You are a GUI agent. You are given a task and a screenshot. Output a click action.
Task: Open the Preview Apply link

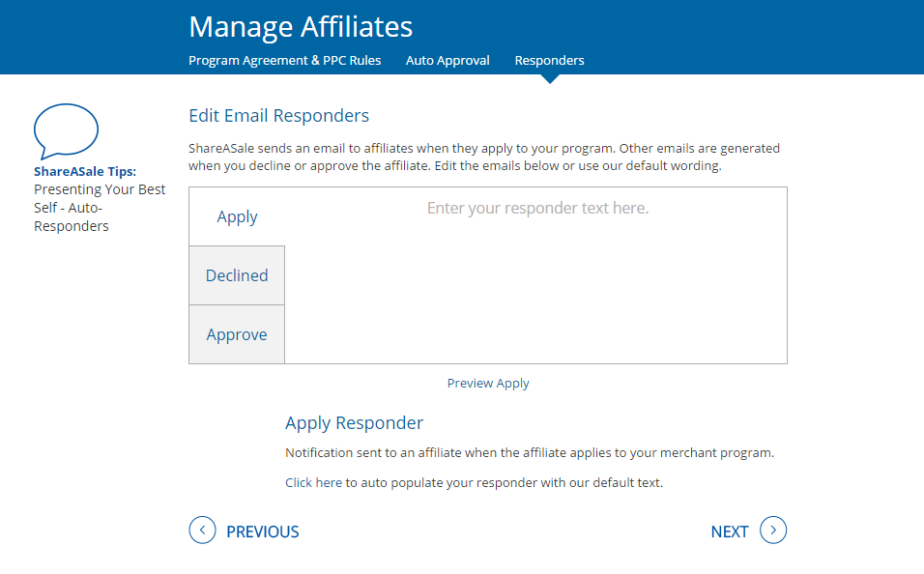pos(488,383)
